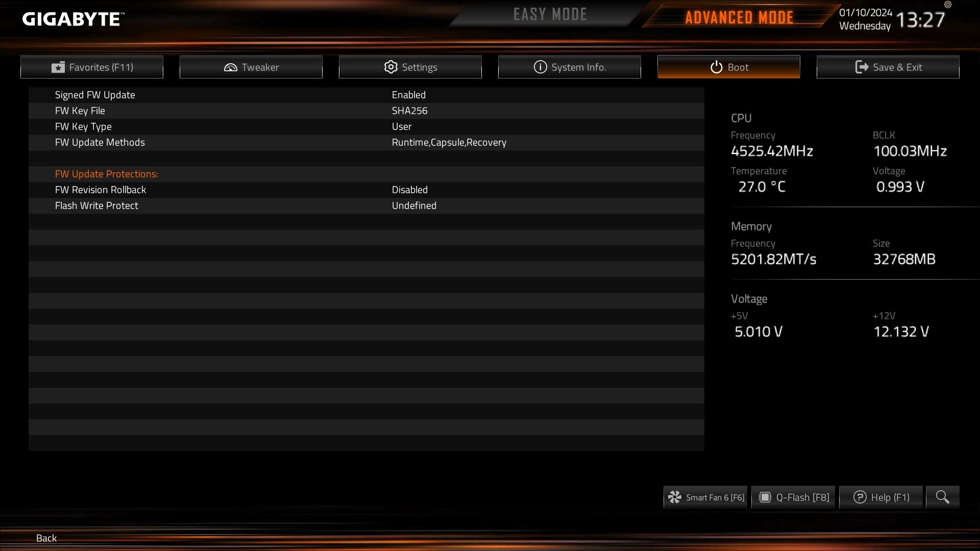
Task: Switch to Easy Mode
Action: pos(550,14)
